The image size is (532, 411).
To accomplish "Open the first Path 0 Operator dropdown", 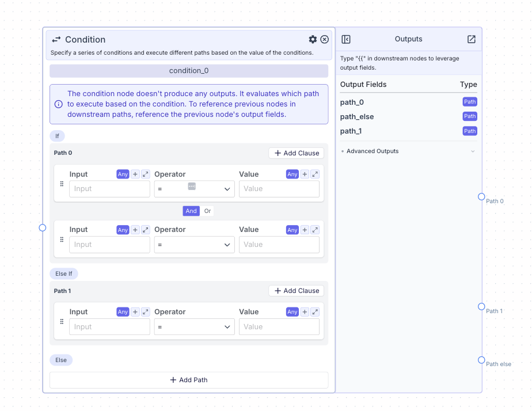I will (x=194, y=189).
